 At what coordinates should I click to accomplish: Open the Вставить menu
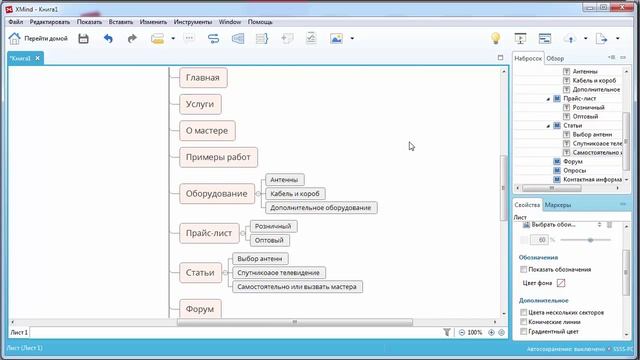point(121,22)
